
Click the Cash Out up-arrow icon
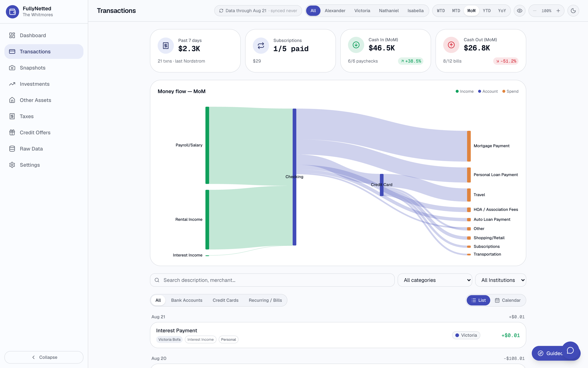tap(451, 45)
